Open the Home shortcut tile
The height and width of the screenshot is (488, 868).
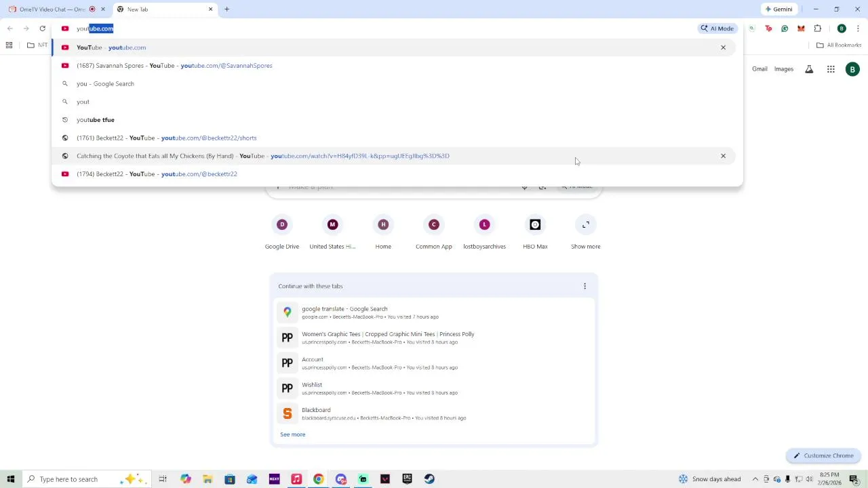click(x=383, y=232)
